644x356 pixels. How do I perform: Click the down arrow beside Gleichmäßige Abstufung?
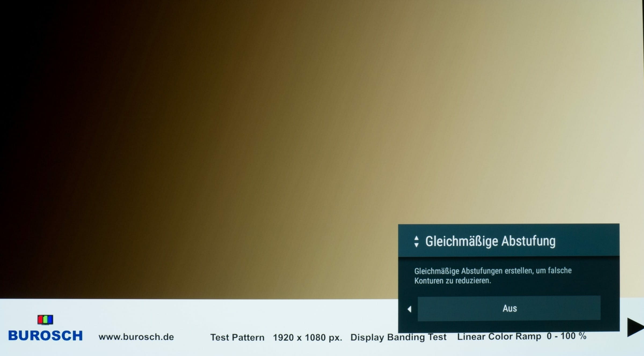click(x=416, y=245)
